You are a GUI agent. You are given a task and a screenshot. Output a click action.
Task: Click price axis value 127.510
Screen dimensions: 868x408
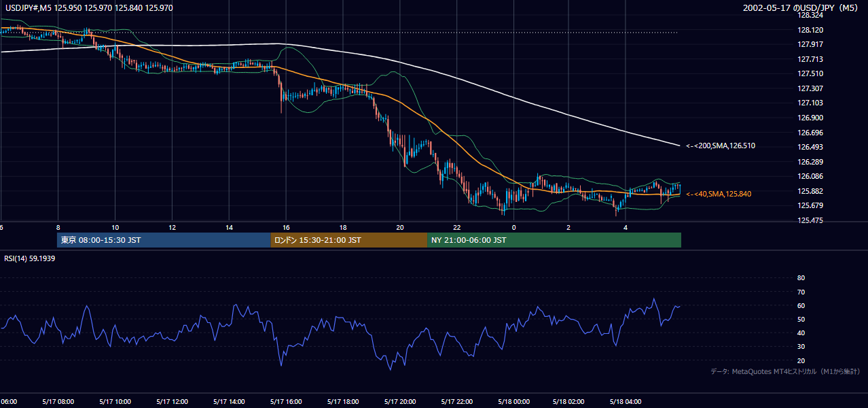click(x=810, y=73)
